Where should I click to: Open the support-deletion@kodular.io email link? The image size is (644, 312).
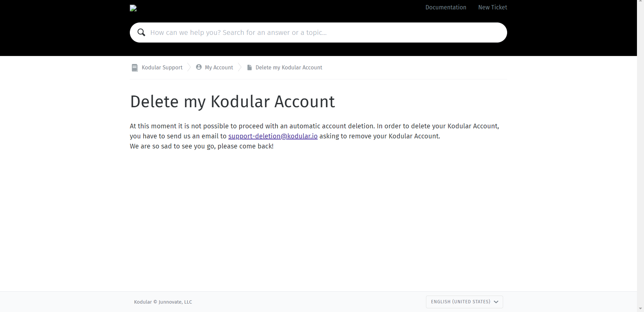273,136
